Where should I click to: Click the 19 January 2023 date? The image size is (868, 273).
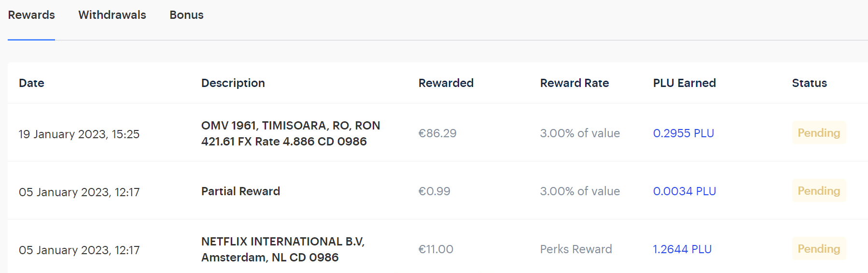click(x=79, y=134)
